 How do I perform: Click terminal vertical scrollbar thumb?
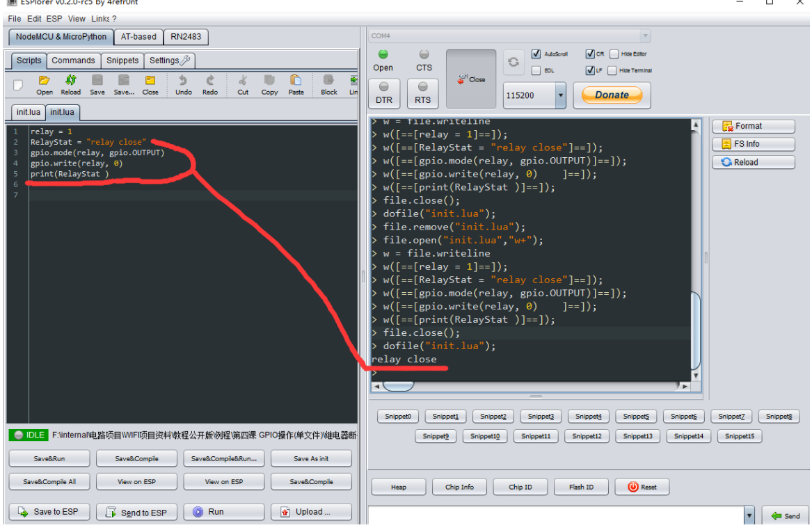pyautogui.click(x=696, y=331)
